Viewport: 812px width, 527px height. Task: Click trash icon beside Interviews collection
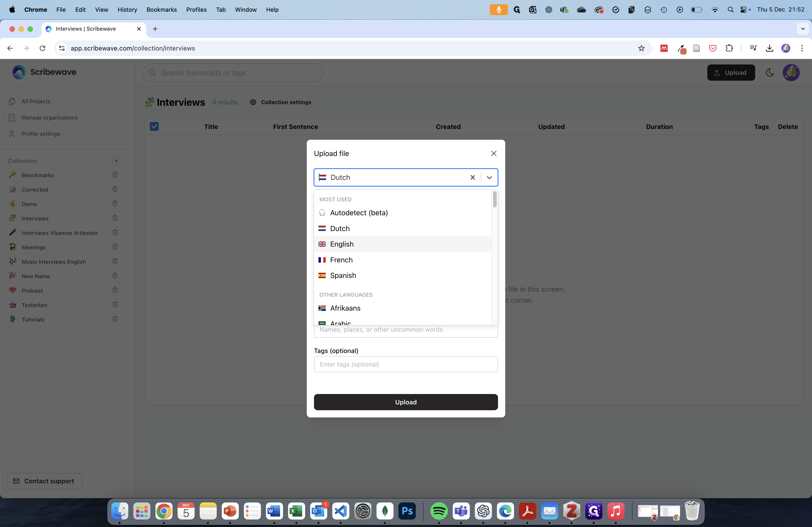click(x=115, y=218)
